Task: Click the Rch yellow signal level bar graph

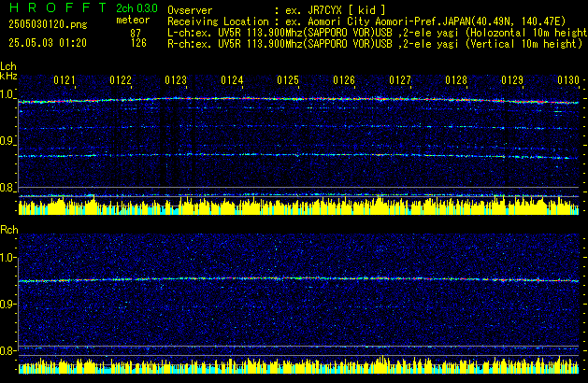Action: point(298,364)
